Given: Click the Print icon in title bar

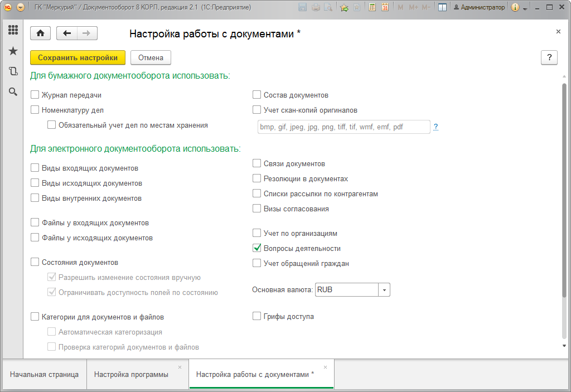Looking at the screenshot, I should point(316,7).
